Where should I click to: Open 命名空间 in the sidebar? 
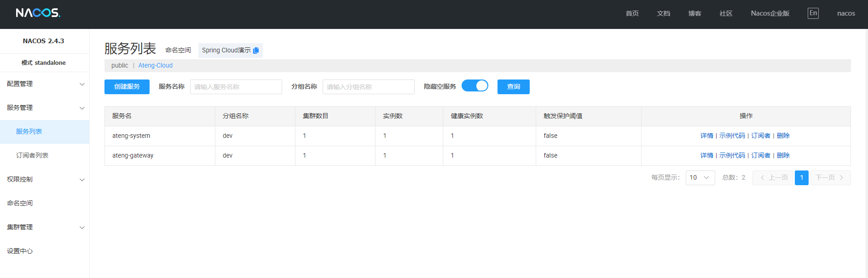20,204
